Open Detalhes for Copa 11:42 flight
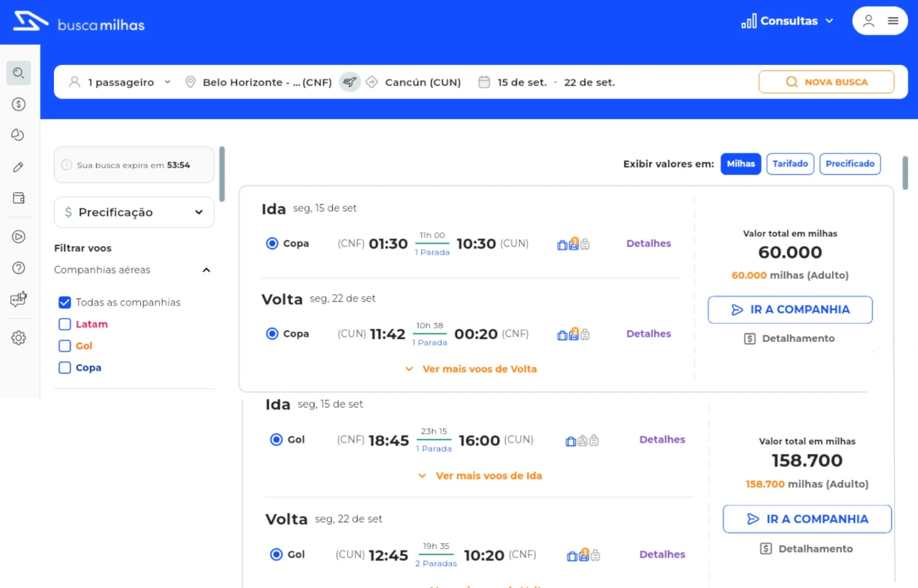Viewport: 918px width, 588px height. (x=649, y=333)
